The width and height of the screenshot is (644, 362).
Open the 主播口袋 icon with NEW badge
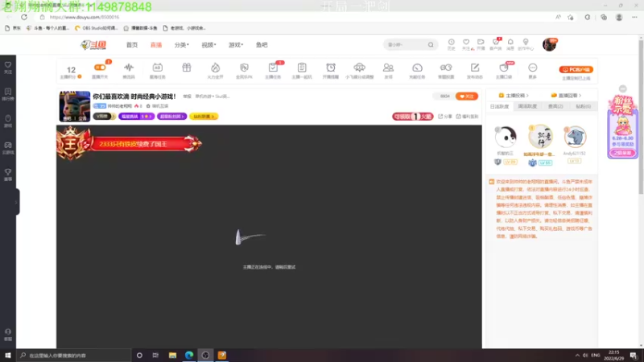click(x=504, y=69)
